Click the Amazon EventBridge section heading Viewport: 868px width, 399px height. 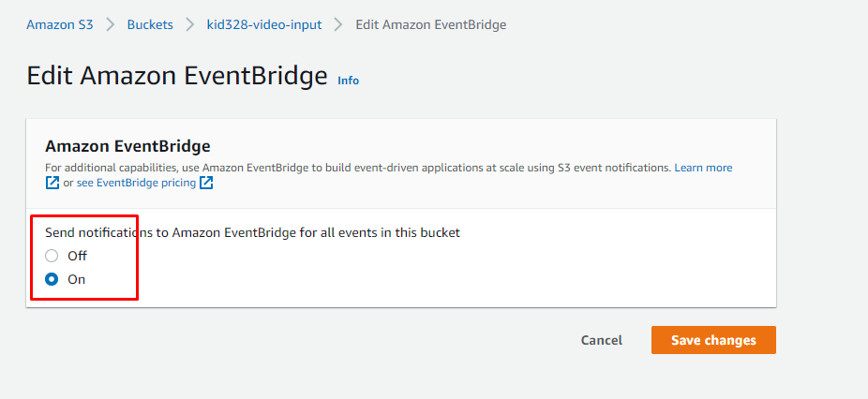[x=127, y=146]
